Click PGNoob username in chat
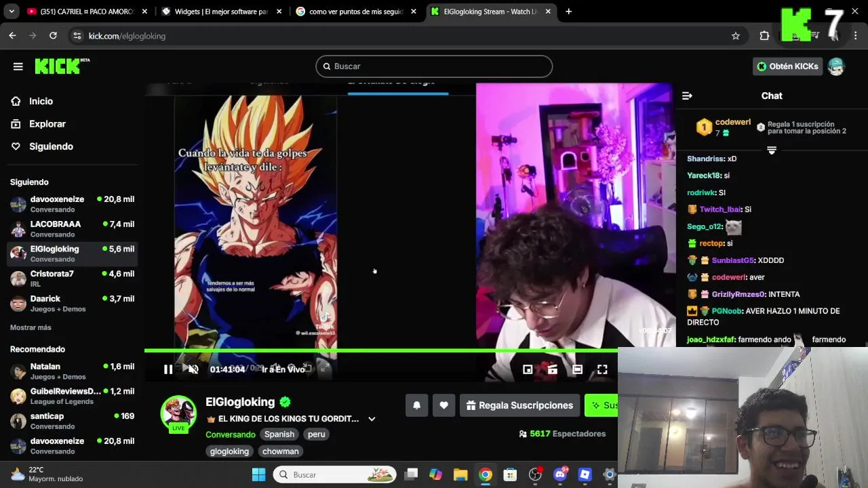Image resolution: width=868 pixels, height=488 pixels. coord(726,311)
